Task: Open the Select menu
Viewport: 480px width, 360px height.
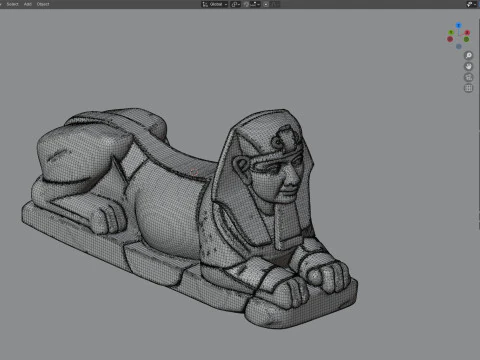Action: coord(12,4)
